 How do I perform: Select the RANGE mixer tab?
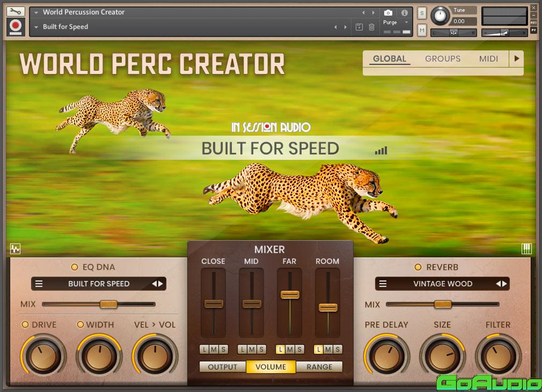[x=319, y=367]
